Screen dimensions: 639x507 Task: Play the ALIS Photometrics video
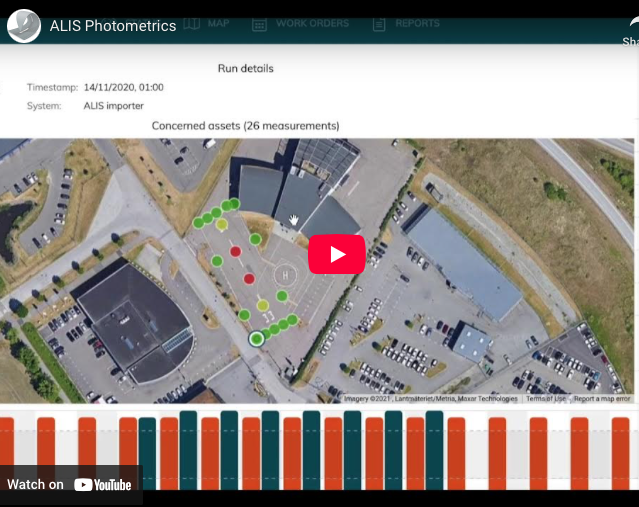336,254
